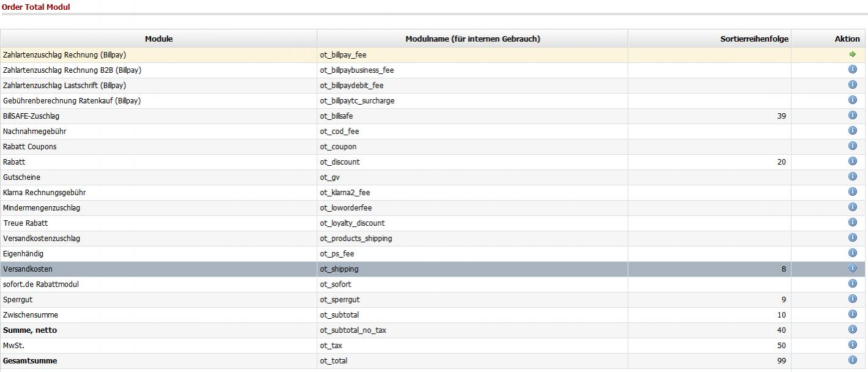Select the Mindermengenzuschlag module row

click(42, 208)
